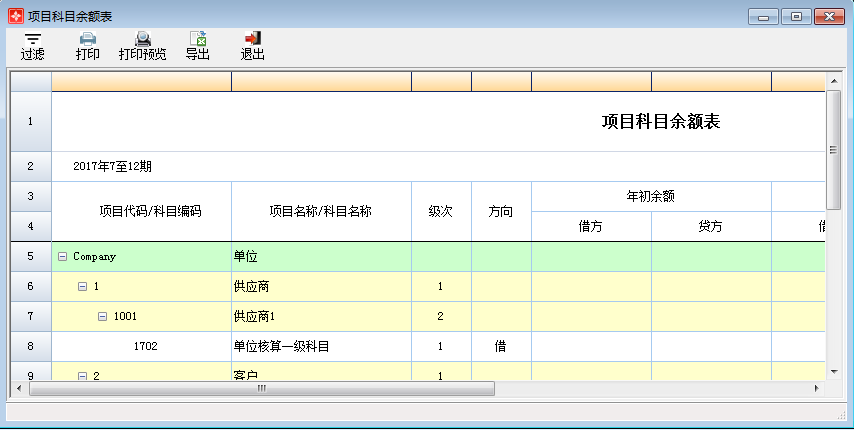Open Print Preview (打印预览)
Screen dimensions: 854x430
[x=143, y=39]
